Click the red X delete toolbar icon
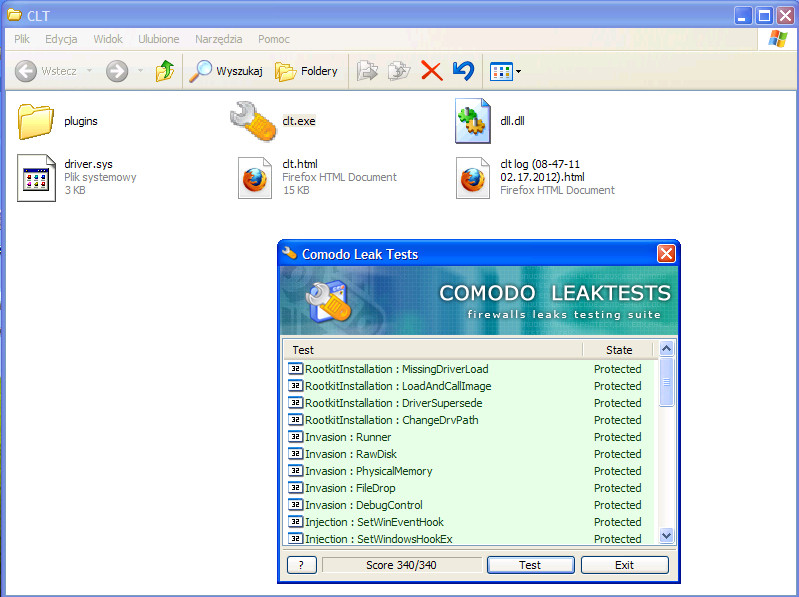799x597 pixels. [x=432, y=71]
